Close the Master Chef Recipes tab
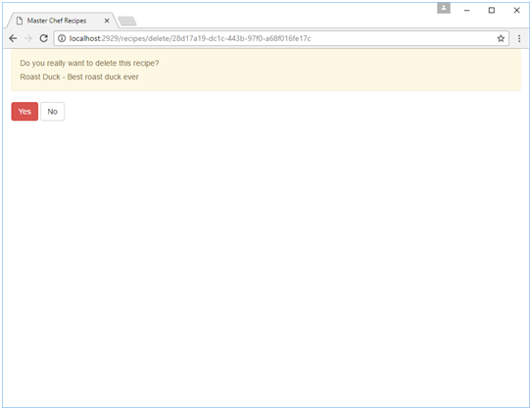 click(107, 21)
